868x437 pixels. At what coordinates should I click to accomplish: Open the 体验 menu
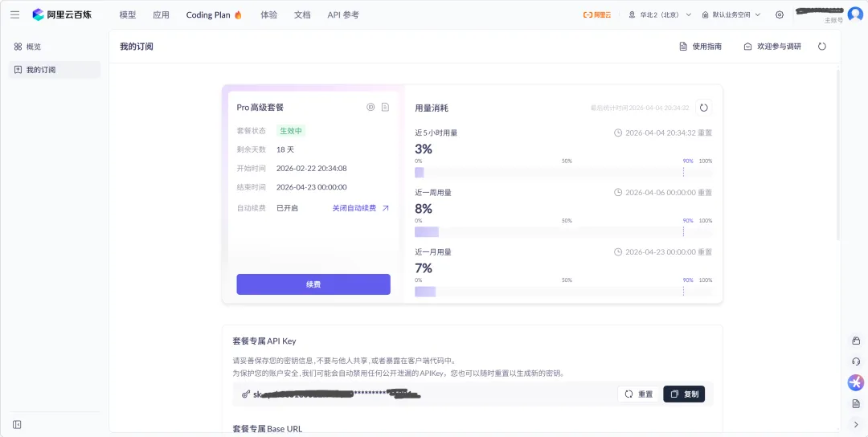268,15
